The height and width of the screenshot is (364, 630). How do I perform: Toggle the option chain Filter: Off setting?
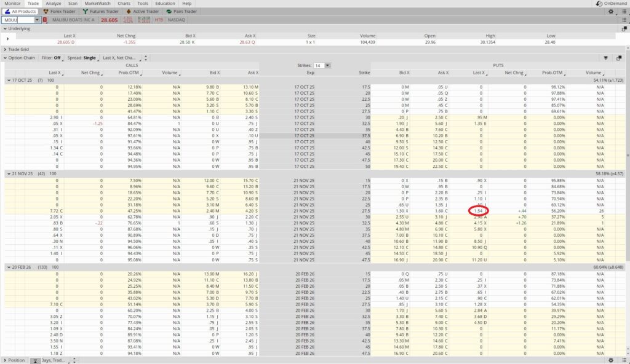51,58
